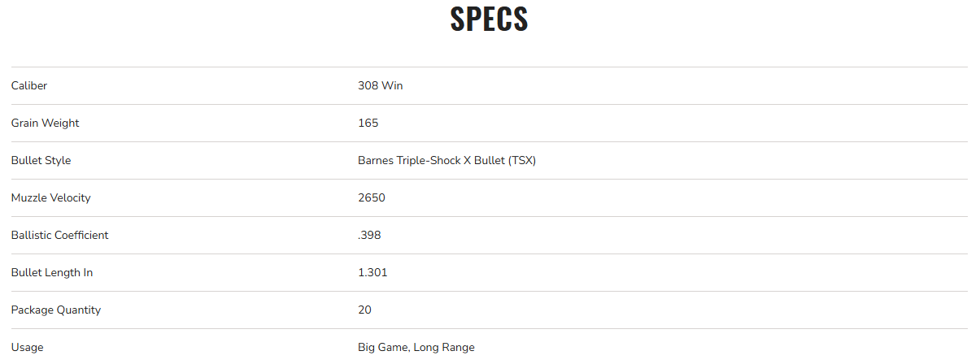
Task: Select the 165 grain weight value
Action: [x=368, y=123]
